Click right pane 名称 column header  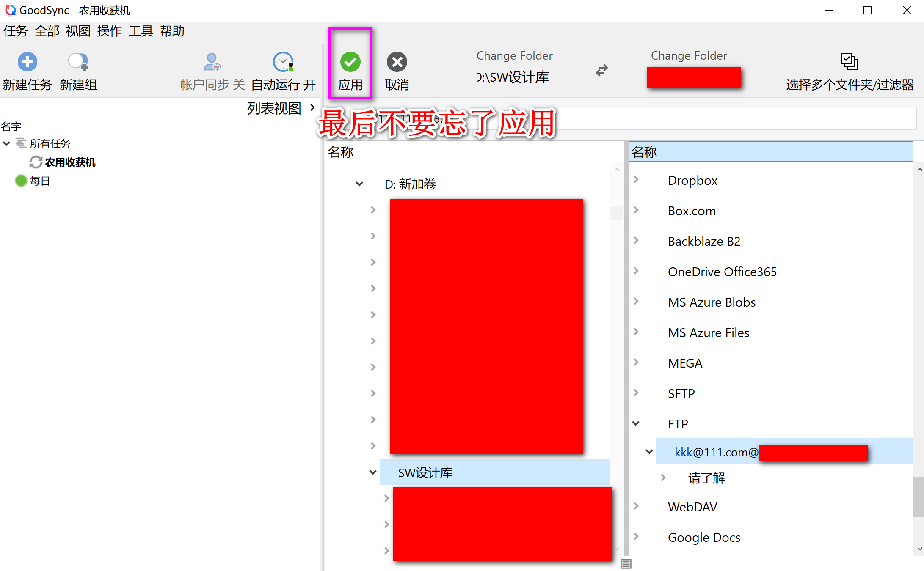tap(771, 152)
